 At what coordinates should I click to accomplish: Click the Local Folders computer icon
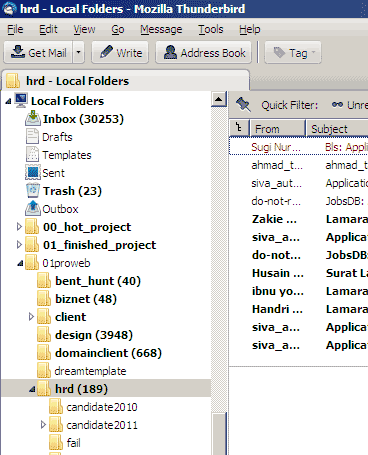pos(21,100)
